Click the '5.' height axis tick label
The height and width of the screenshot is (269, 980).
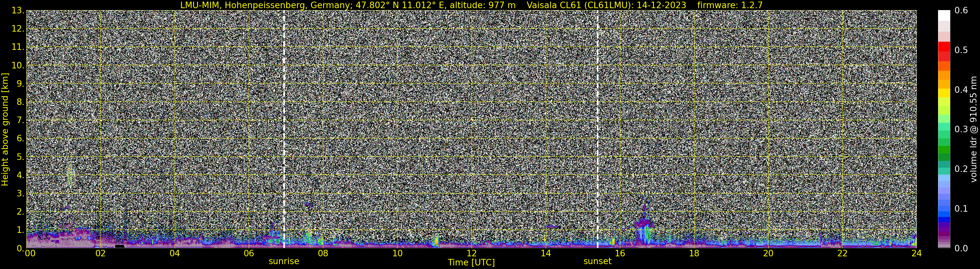click(20, 157)
